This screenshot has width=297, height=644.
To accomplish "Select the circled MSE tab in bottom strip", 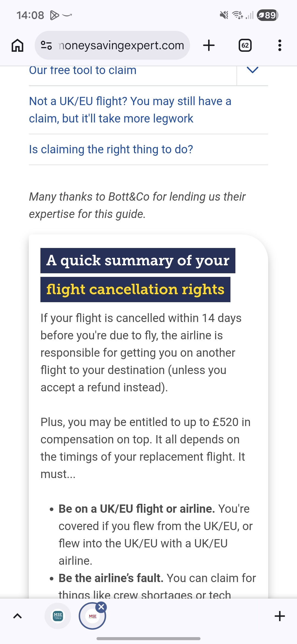I will click(92, 616).
